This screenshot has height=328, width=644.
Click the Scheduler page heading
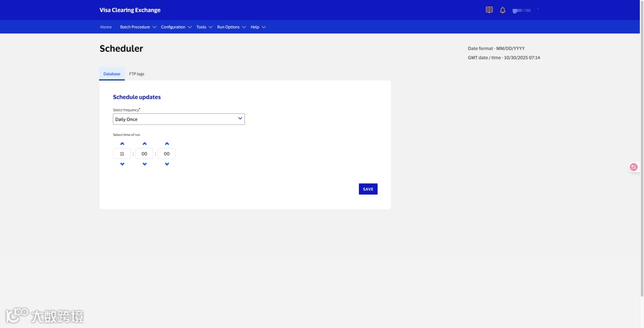point(121,48)
